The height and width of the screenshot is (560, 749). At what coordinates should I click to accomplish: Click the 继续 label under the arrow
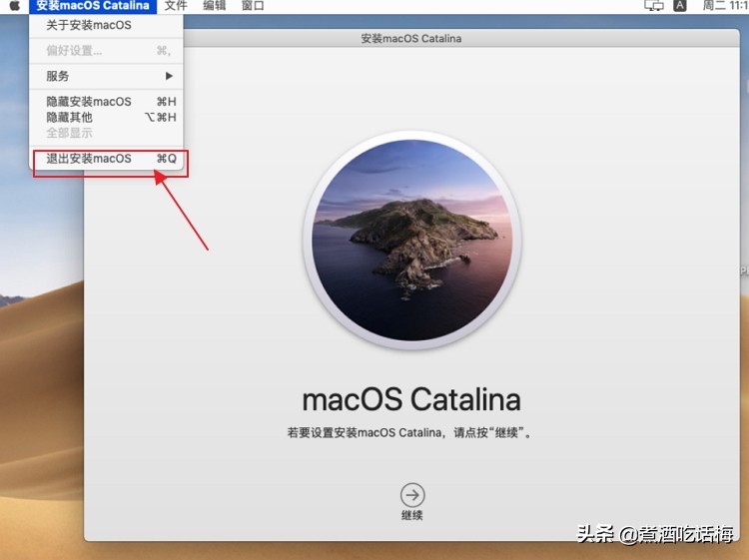(x=412, y=516)
